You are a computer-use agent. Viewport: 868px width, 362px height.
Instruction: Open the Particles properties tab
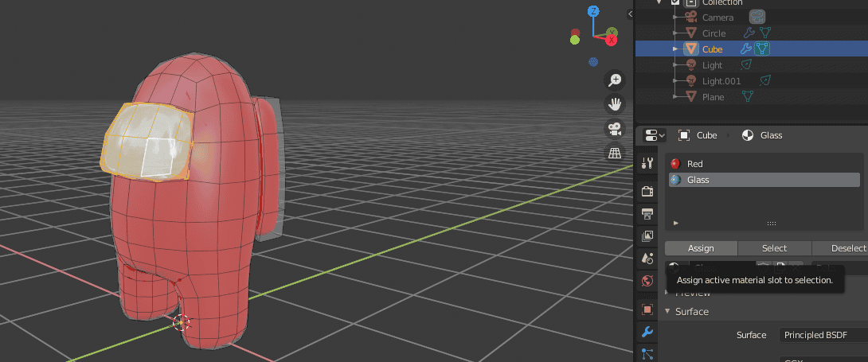coord(647,354)
